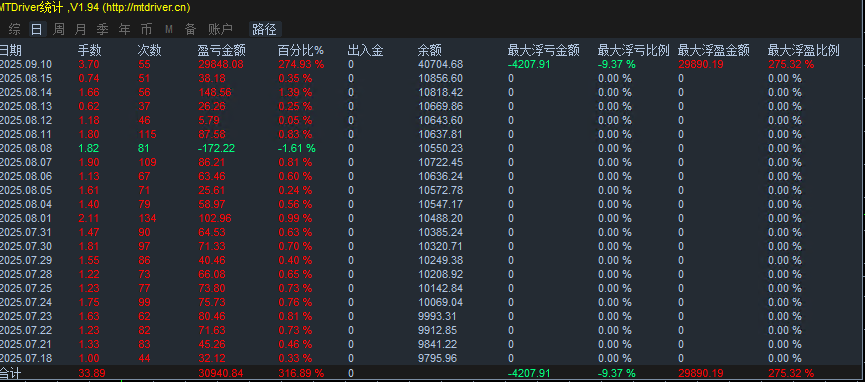Click the 盈亏金额 column header

click(x=222, y=51)
